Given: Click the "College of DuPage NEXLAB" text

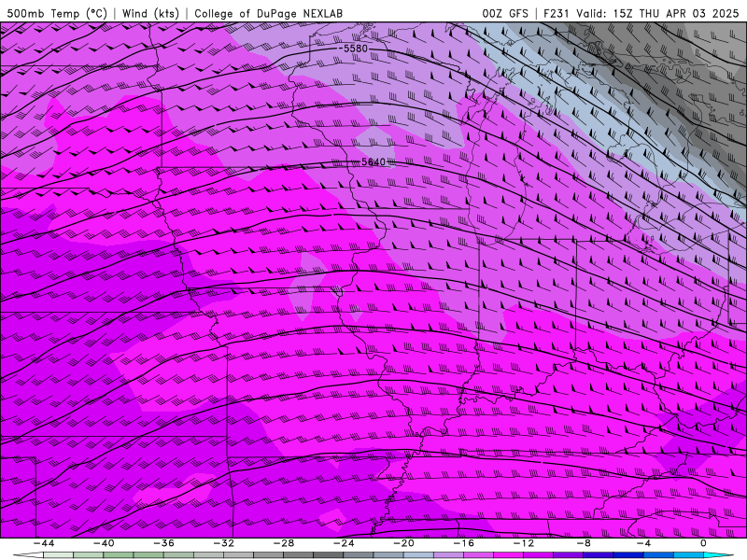Looking at the screenshot, I should 268,13.
